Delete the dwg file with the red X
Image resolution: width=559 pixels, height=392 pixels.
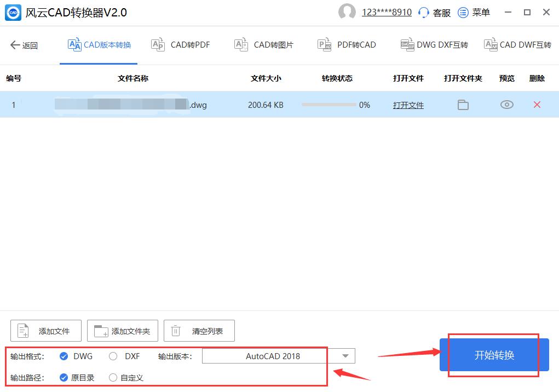(x=536, y=105)
